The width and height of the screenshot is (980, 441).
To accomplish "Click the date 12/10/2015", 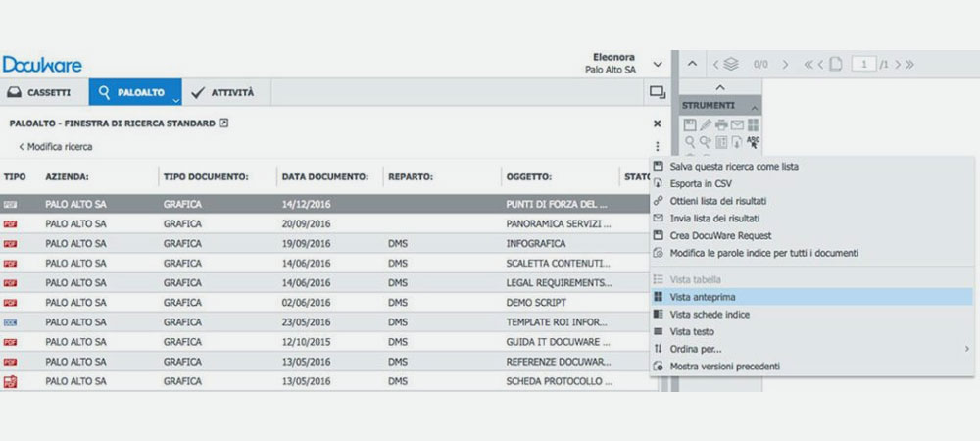I will point(306,342).
